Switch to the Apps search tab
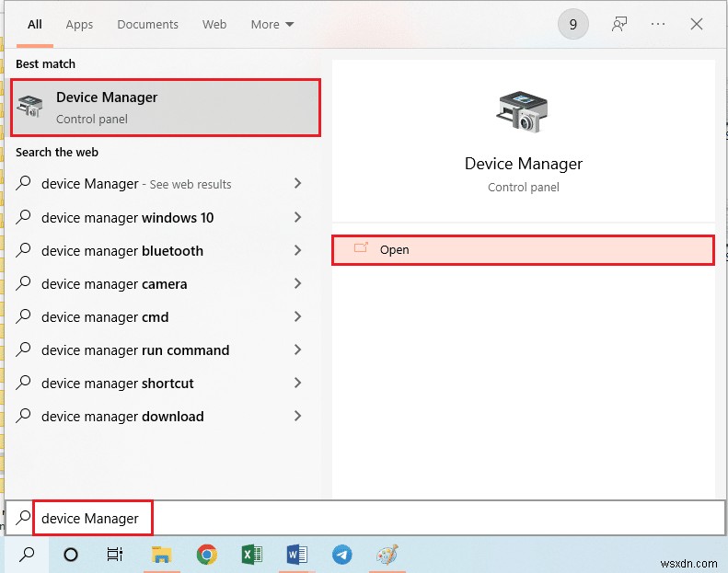 79,25
